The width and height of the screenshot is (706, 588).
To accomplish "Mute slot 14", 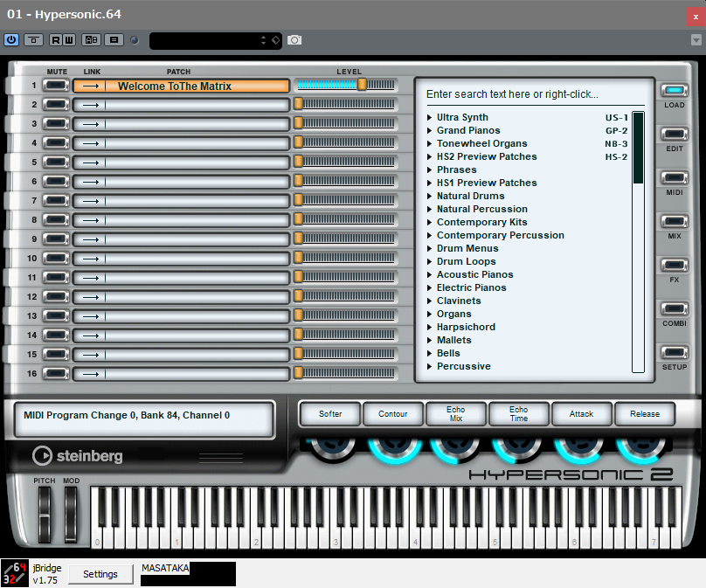I will pos(56,335).
